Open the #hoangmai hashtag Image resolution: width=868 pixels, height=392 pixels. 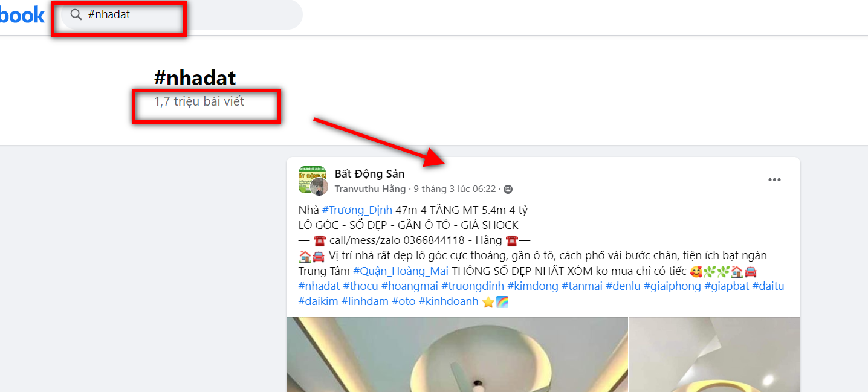click(409, 286)
